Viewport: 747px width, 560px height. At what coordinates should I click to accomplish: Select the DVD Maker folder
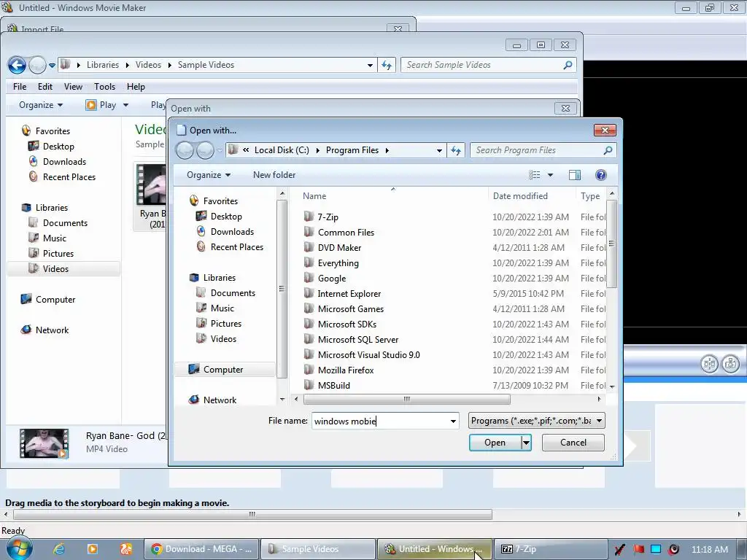click(x=339, y=248)
